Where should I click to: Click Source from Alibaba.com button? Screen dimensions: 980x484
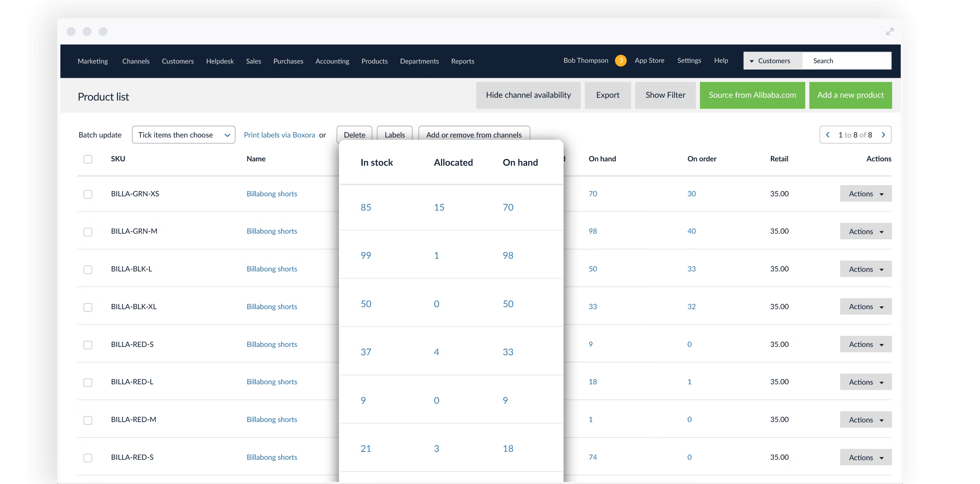click(x=752, y=95)
